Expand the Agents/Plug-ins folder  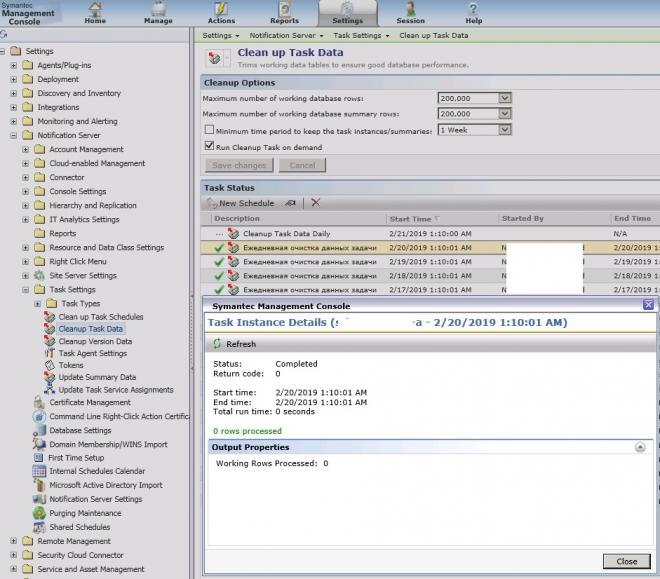coord(13,65)
